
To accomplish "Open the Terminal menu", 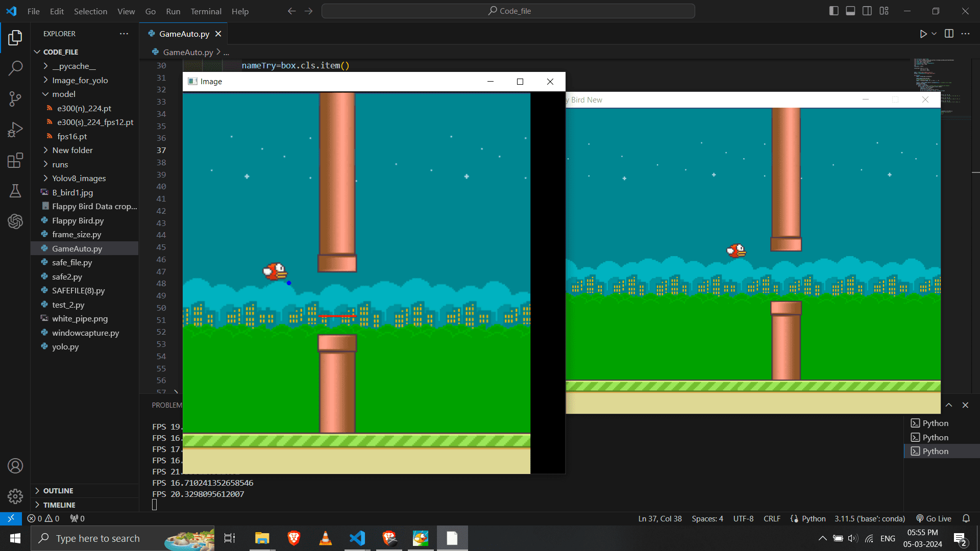I will click(206, 11).
